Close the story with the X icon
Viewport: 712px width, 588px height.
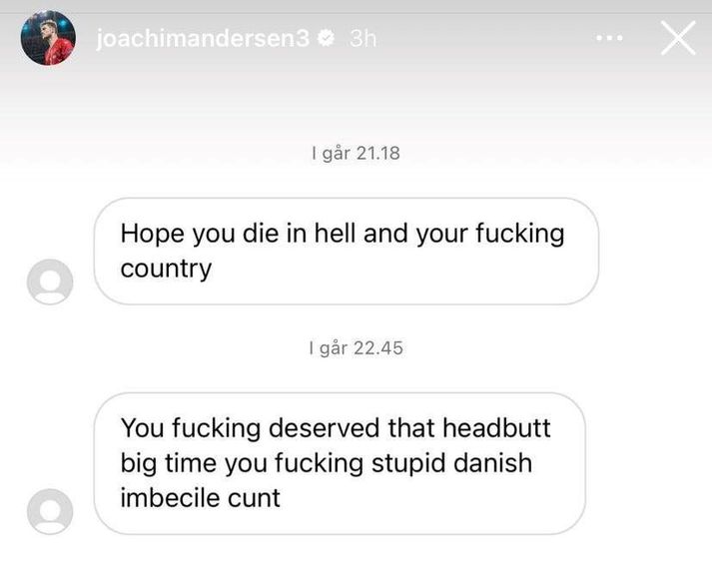tap(678, 38)
